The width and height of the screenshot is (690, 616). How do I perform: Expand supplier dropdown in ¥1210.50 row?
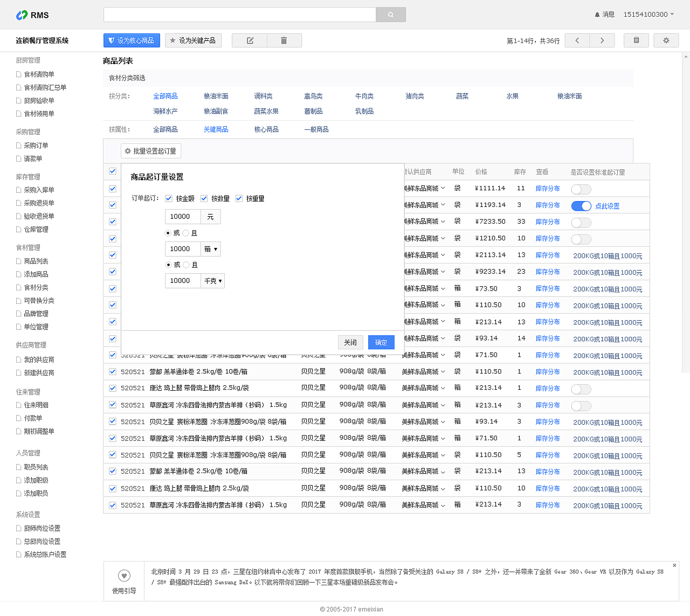pos(443,238)
